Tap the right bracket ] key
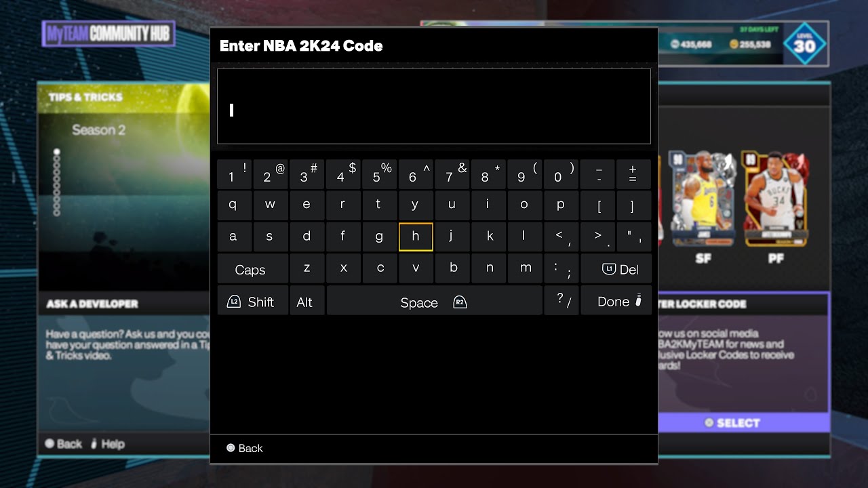This screenshot has height=488, width=868. (x=633, y=205)
